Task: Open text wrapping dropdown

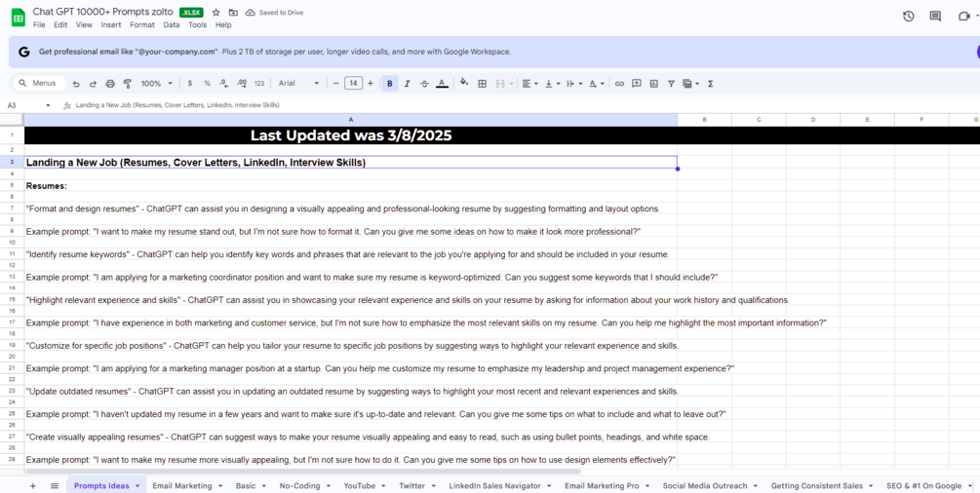Action: tap(574, 83)
